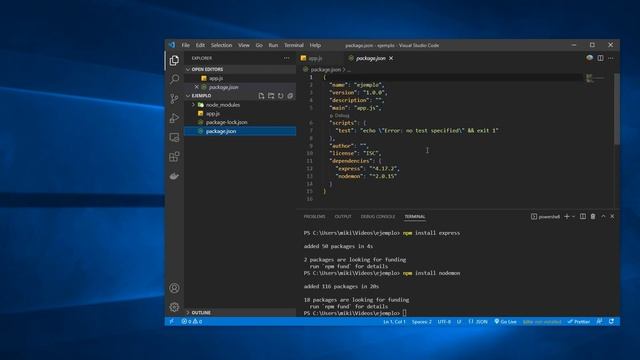Image resolution: width=640 pixels, height=360 pixels.
Task: Split the terminal panel icon
Action: click(583, 216)
